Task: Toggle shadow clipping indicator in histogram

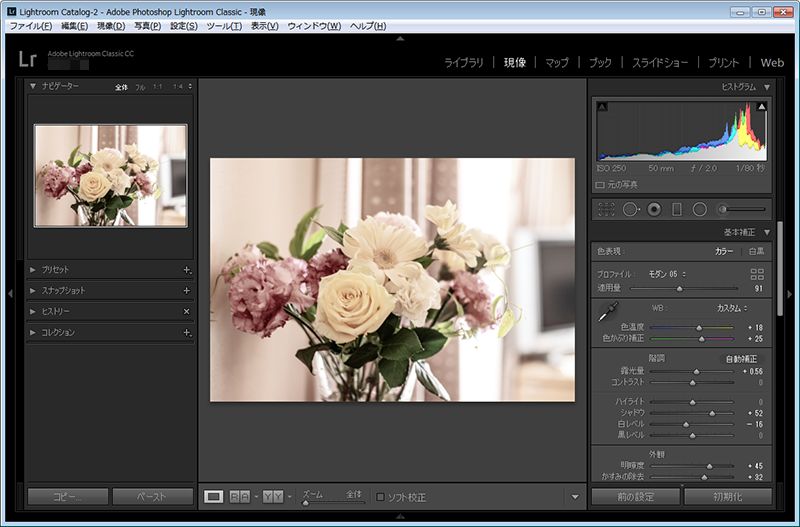Action: point(603,106)
